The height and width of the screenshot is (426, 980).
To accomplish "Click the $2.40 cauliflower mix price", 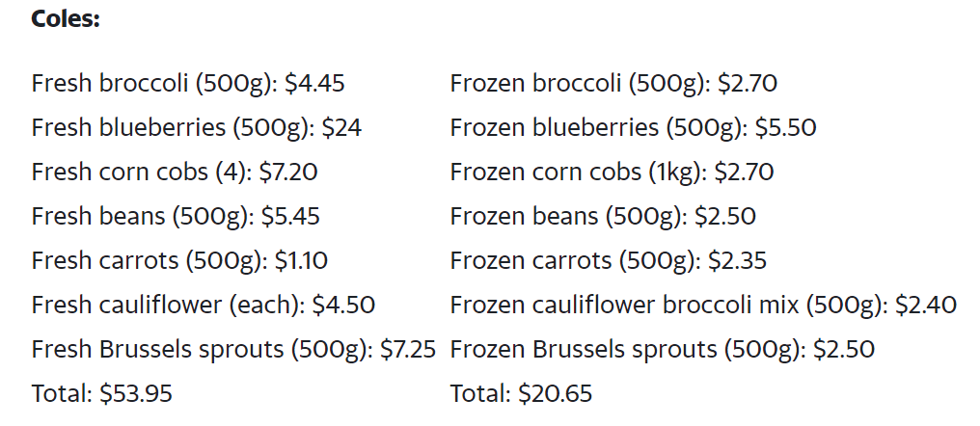I will (926, 305).
